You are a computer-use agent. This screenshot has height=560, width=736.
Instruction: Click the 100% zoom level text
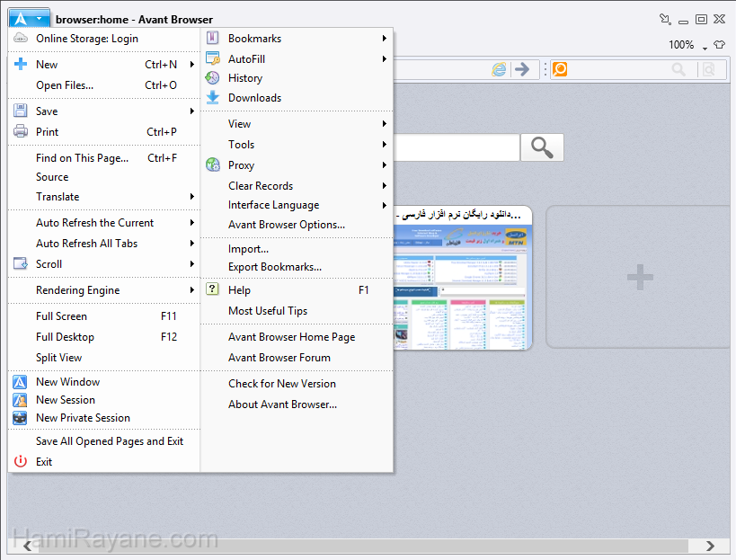click(x=681, y=45)
